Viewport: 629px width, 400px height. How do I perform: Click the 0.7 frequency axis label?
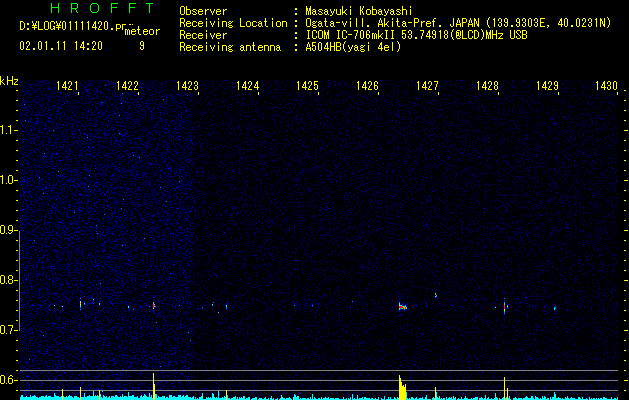click(x=9, y=330)
